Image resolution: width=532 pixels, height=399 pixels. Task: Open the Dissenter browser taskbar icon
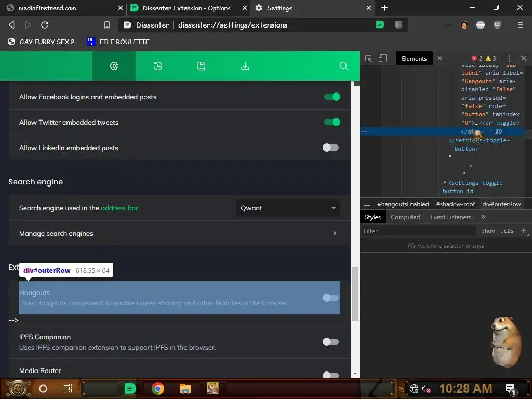point(130,389)
